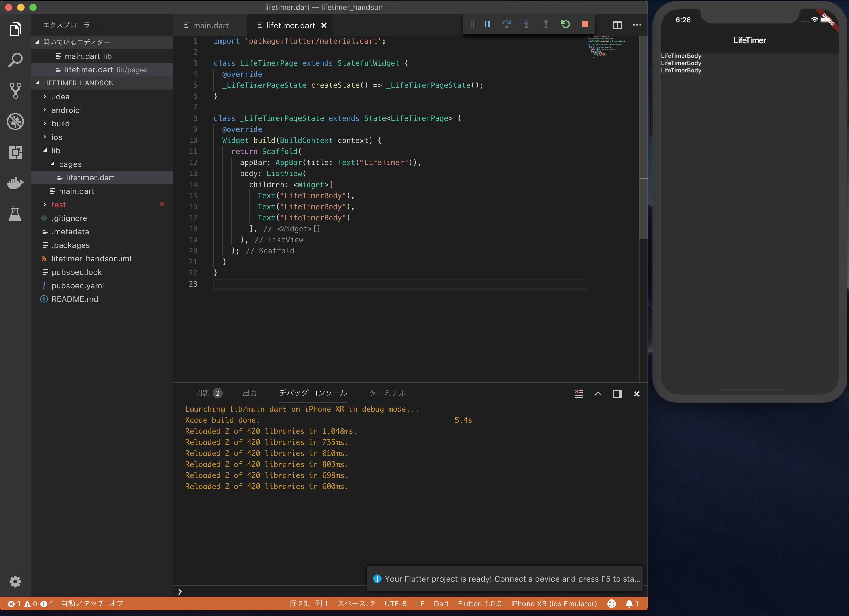Clear the debug console output
The height and width of the screenshot is (616, 849).
point(579,394)
